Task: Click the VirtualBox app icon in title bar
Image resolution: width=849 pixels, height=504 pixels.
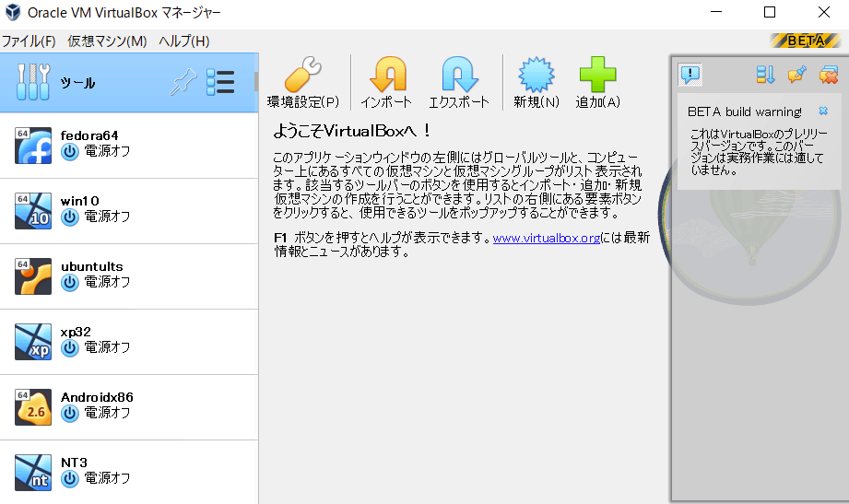Action: pos(13,13)
